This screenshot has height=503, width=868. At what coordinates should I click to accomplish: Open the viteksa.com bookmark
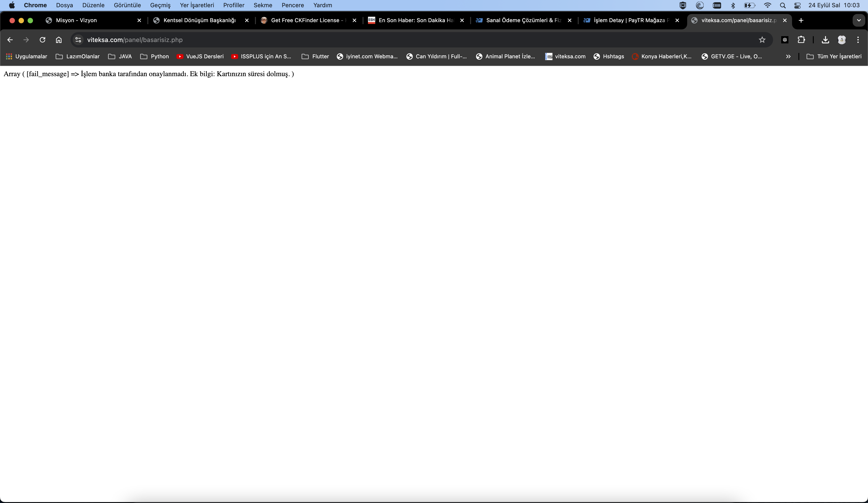(565, 56)
